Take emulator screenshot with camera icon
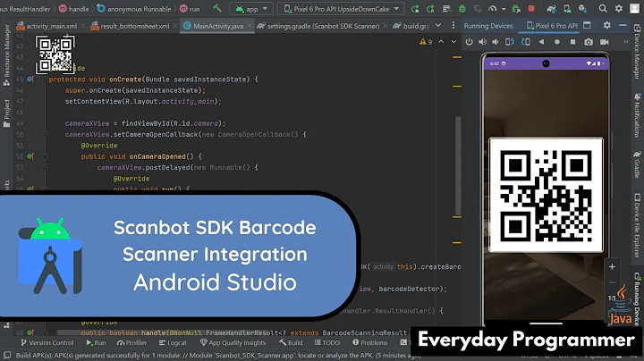The image size is (644, 361). (589, 42)
